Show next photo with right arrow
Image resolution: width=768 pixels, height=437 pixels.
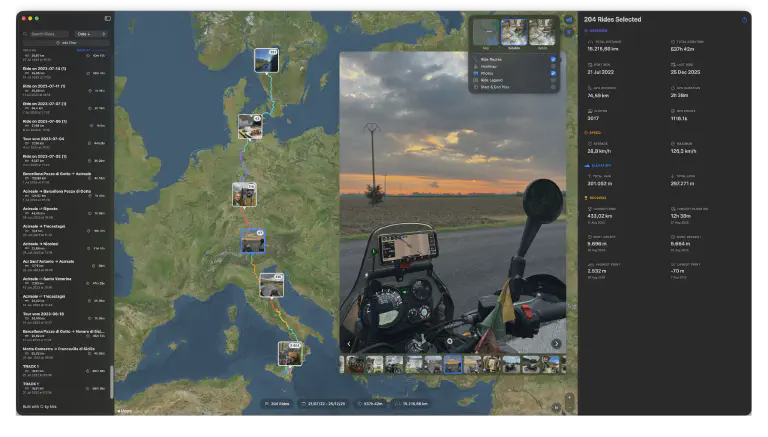click(x=556, y=344)
